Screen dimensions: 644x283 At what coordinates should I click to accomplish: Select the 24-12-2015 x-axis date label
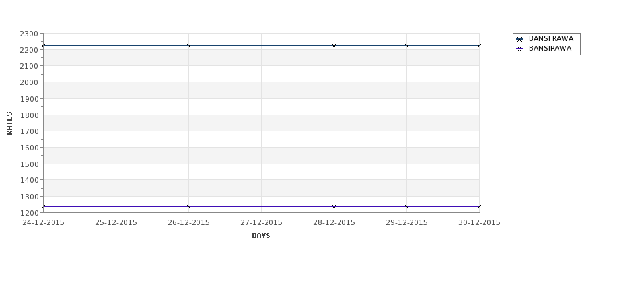[x=44, y=223]
